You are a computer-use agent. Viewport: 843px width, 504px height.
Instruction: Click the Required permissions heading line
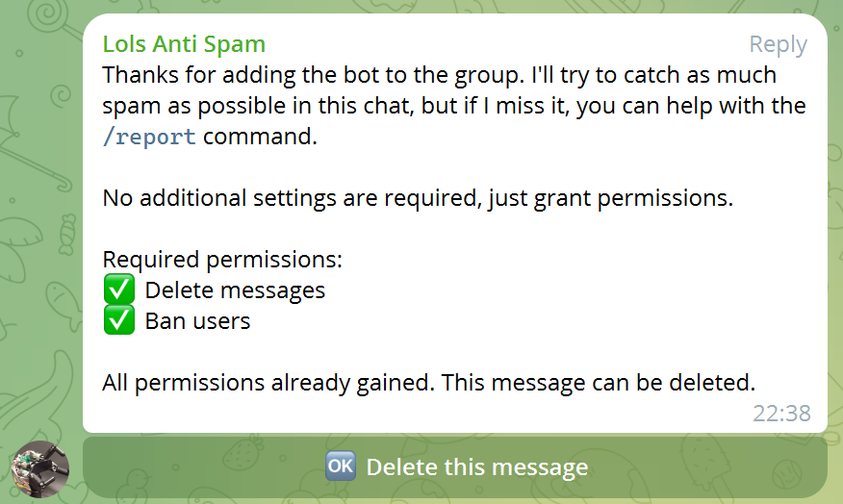(222, 260)
